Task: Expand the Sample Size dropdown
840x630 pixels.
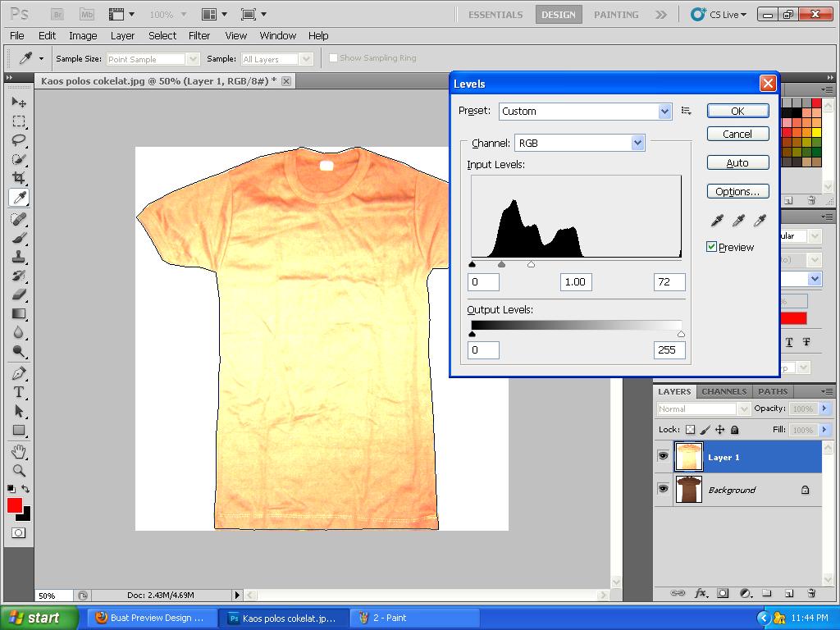Action: (x=193, y=59)
